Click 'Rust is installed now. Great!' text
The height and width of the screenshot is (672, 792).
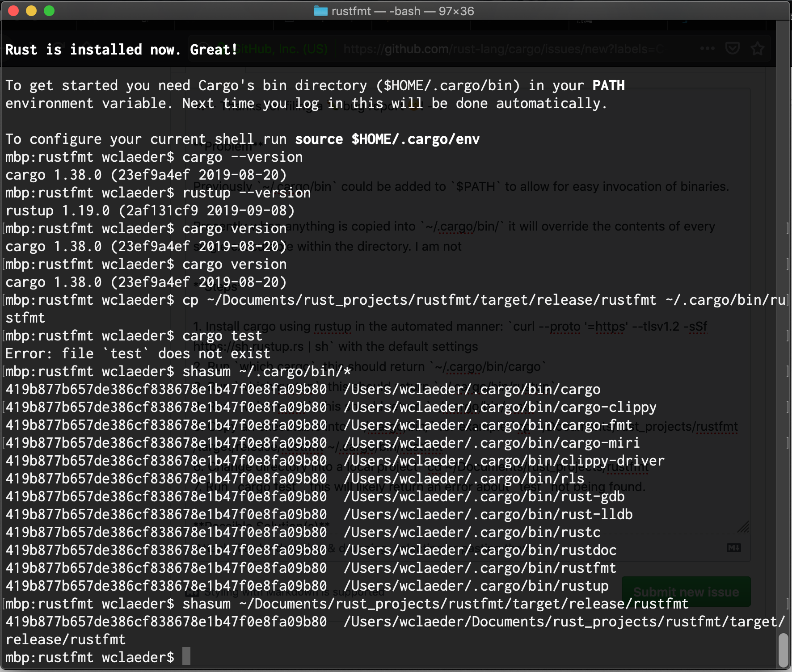coord(121,50)
